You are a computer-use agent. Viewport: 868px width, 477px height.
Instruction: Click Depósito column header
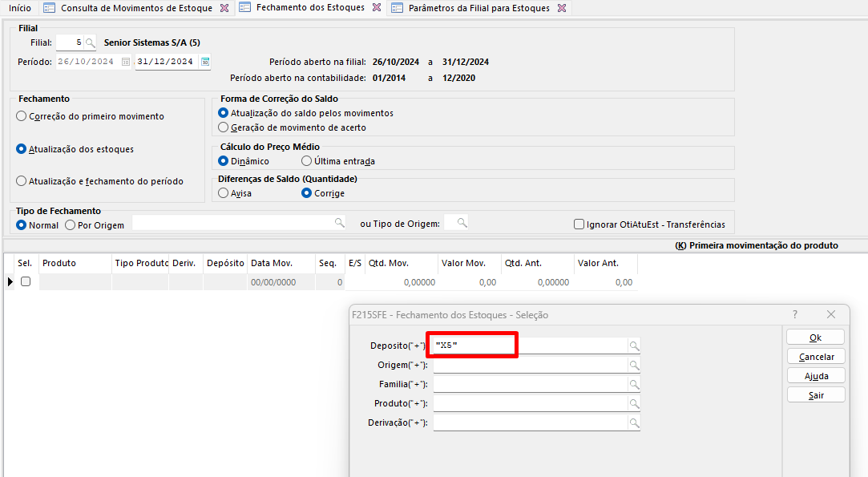click(x=225, y=263)
